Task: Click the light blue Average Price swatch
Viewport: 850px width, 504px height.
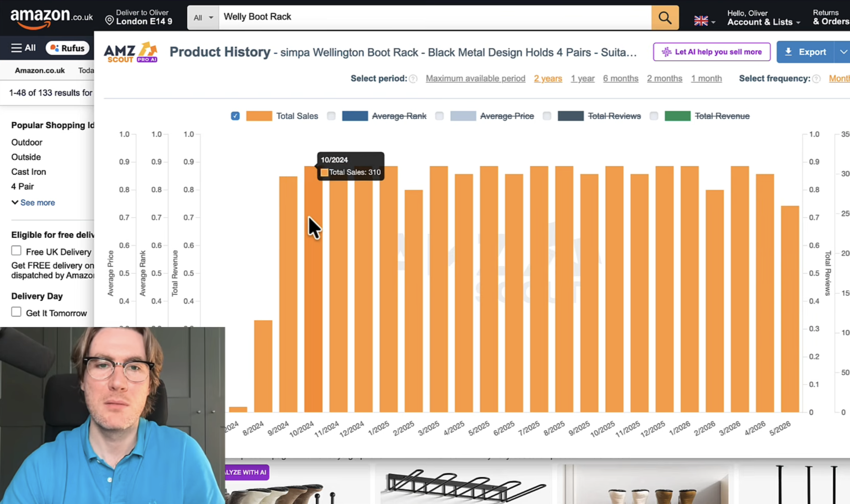Action: tap(463, 116)
